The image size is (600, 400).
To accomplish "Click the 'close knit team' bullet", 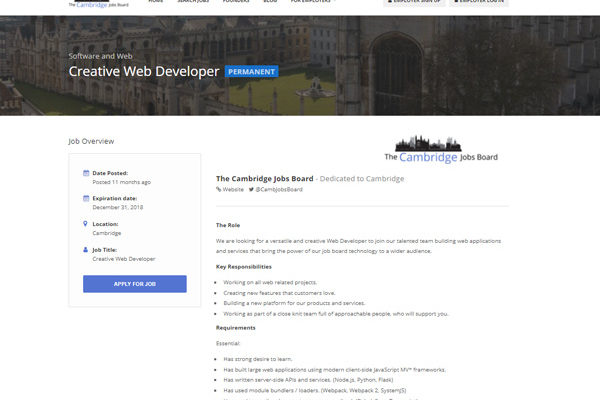I will (x=336, y=313).
